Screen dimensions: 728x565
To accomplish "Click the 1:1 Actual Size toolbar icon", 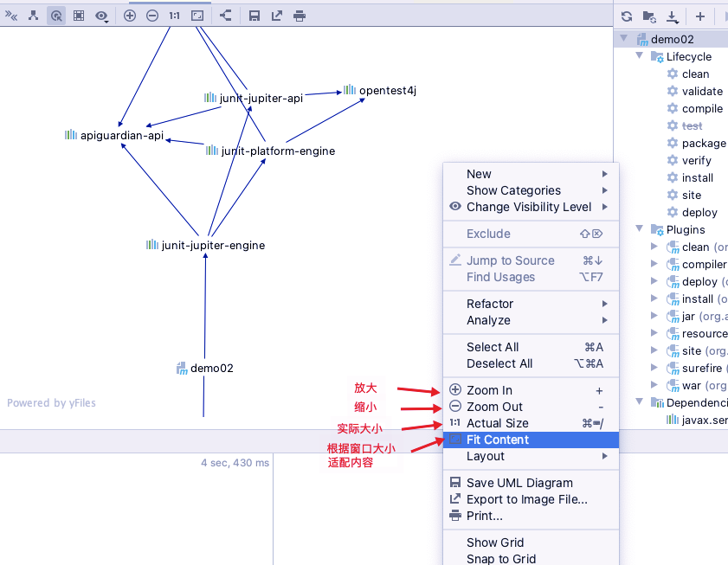I will [175, 16].
